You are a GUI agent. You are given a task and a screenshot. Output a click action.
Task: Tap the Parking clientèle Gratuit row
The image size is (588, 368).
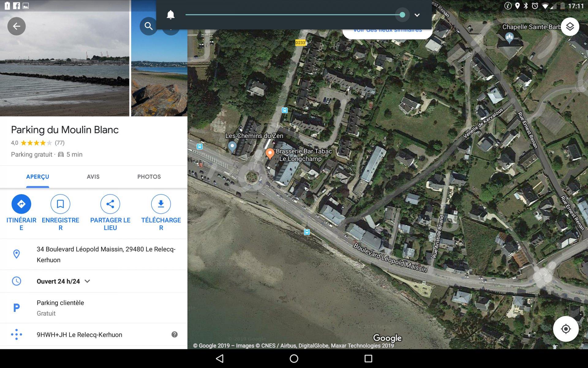(x=94, y=308)
